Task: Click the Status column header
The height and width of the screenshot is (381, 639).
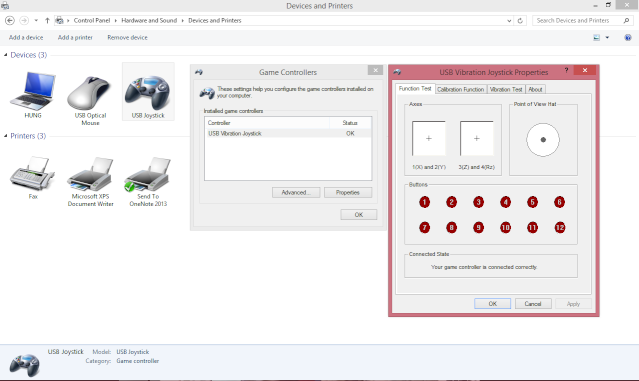Action: click(x=350, y=123)
